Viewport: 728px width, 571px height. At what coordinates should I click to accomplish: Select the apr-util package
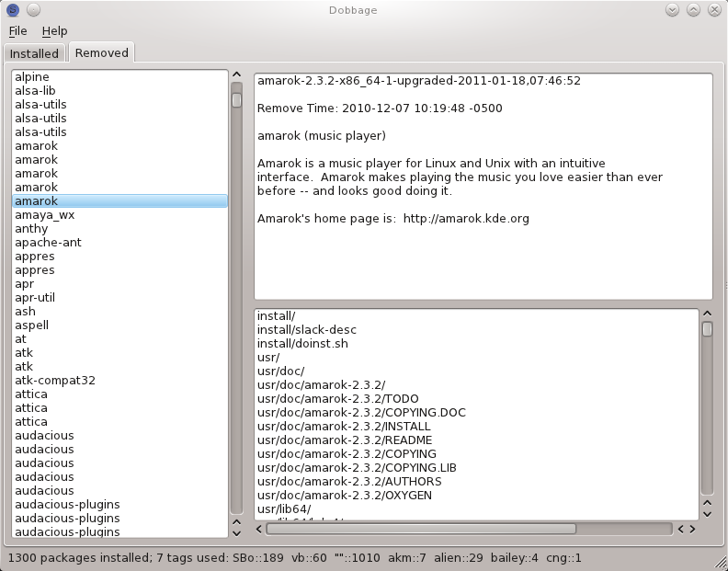pos(119,297)
